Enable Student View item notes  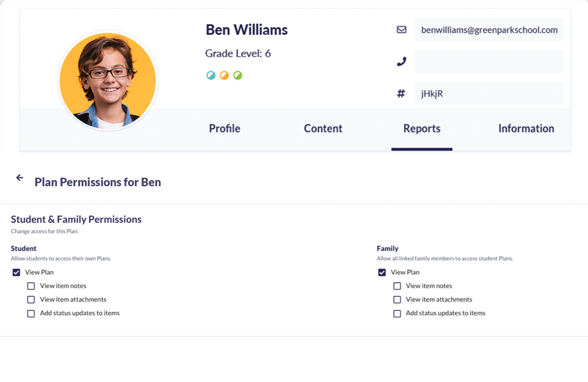click(x=31, y=286)
